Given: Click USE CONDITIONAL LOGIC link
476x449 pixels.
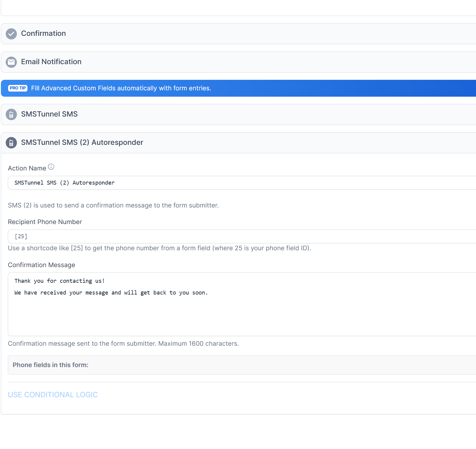Looking at the screenshot, I should pyautogui.click(x=53, y=394).
